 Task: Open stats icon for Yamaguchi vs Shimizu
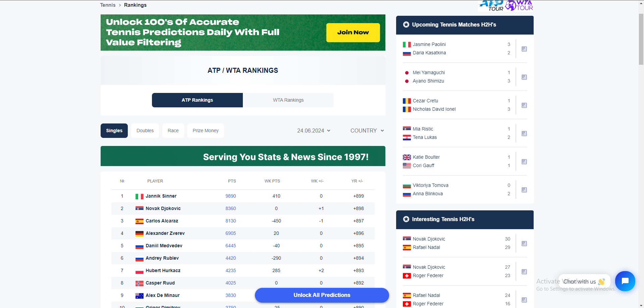[524, 77]
